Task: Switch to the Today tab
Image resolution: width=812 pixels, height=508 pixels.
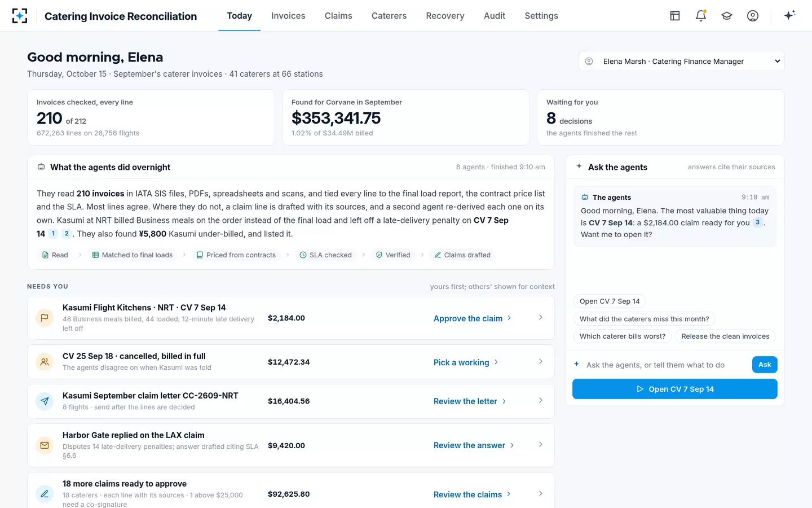Action: 239,16
